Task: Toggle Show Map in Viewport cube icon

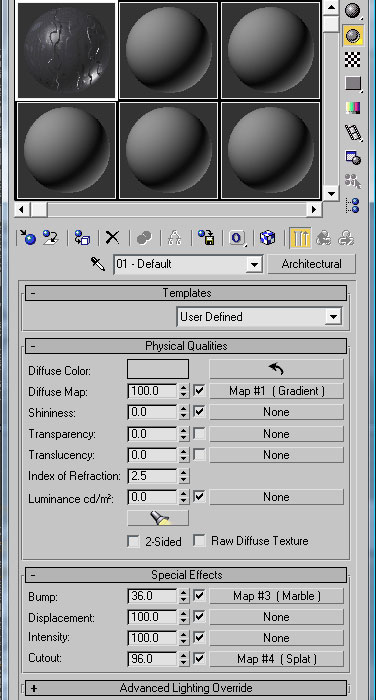Action: tap(267, 238)
